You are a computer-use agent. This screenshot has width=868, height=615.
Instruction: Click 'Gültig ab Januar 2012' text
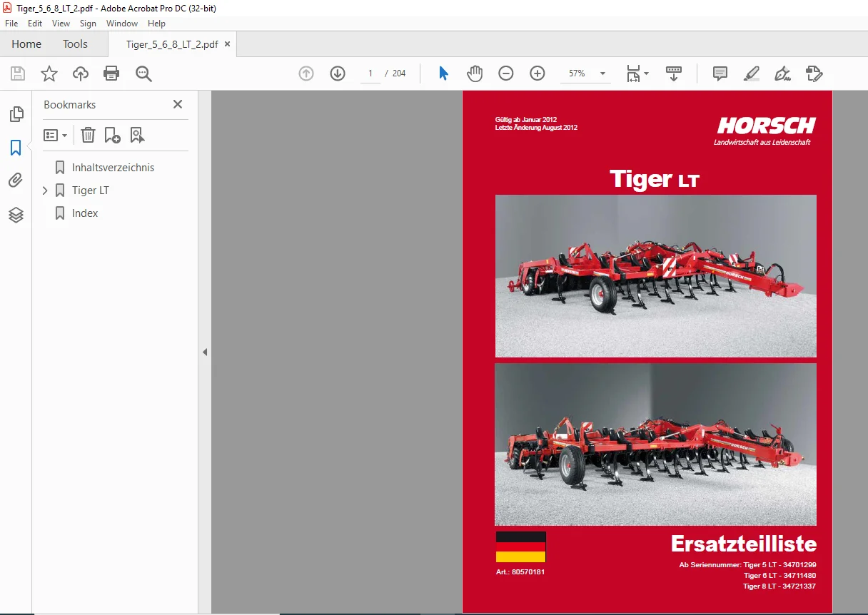(525, 120)
